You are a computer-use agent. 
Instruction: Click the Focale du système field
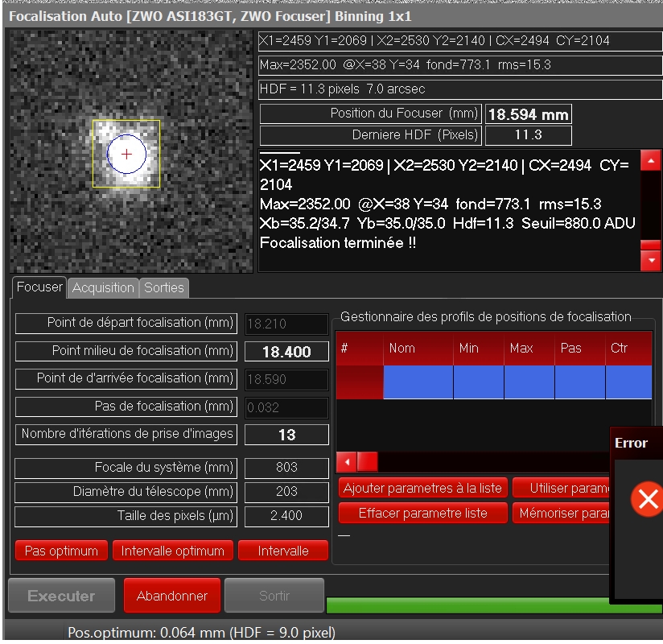tap(286, 467)
